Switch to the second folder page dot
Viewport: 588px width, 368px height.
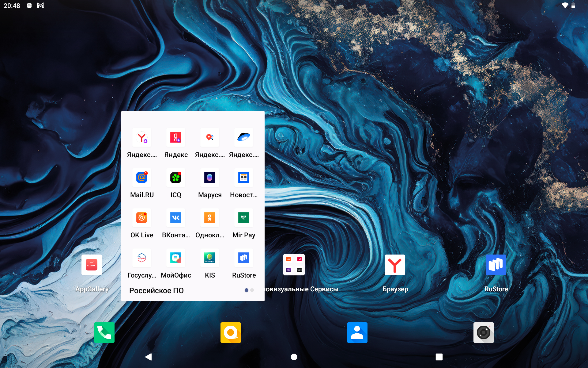coord(252,290)
